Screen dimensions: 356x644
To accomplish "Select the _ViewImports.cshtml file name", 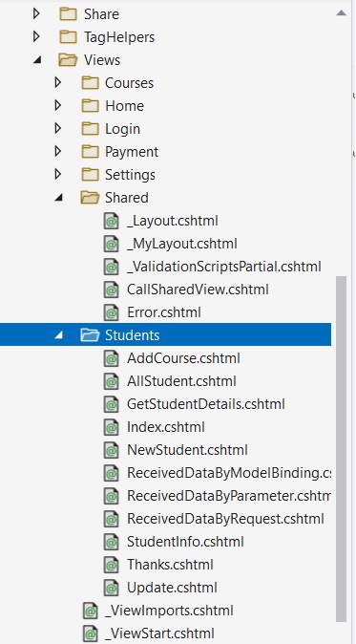I will 169,611.
